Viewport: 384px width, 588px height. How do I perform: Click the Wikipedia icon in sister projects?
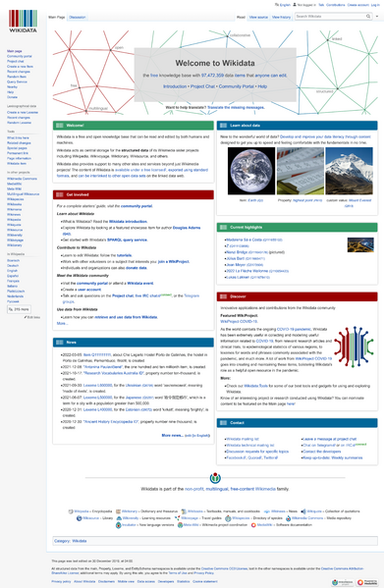tap(71, 511)
